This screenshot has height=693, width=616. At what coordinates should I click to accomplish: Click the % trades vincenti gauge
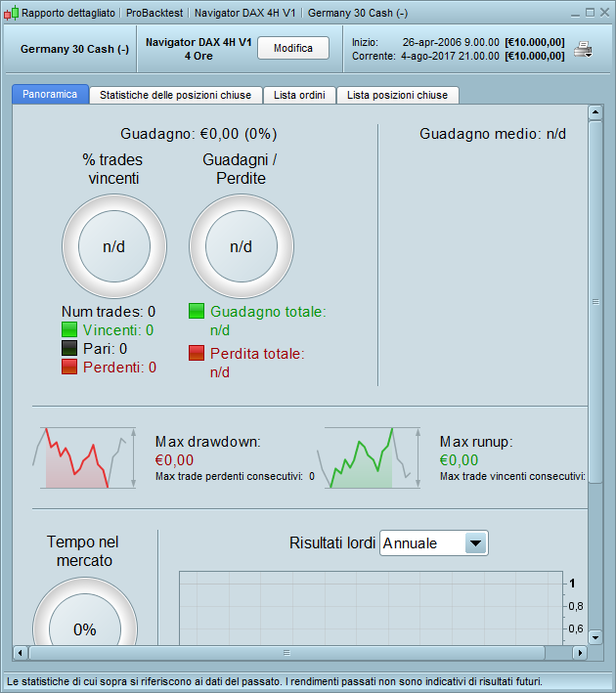pyautogui.click(x=114, y=246)
